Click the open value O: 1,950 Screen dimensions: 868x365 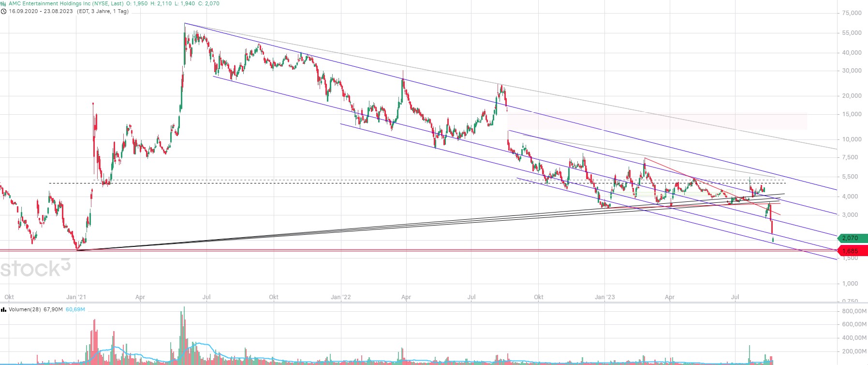[x=137, y=3]
